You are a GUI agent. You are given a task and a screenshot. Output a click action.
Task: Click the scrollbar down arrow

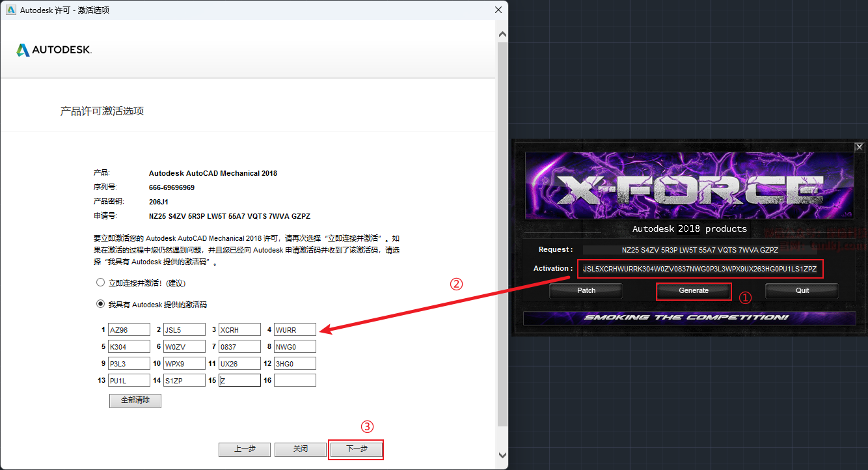502,455
